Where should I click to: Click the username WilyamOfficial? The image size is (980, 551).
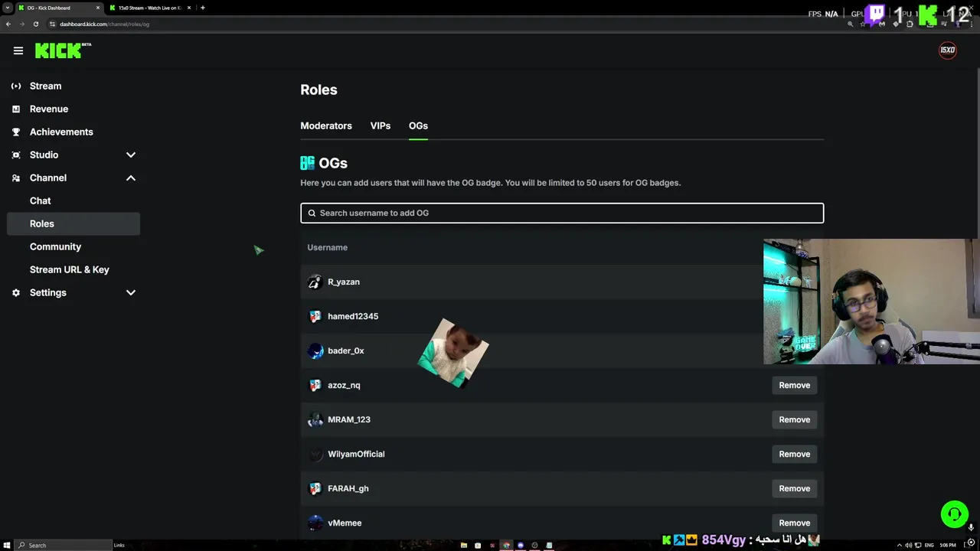coord(356,454)
